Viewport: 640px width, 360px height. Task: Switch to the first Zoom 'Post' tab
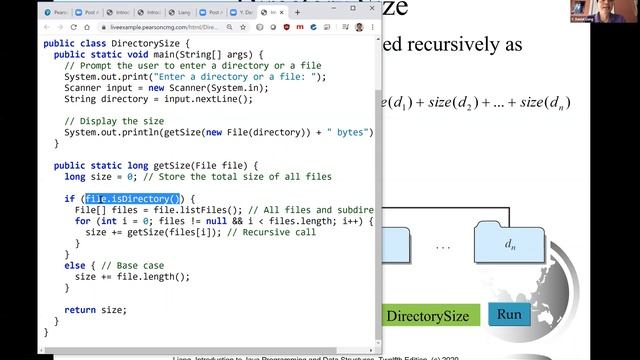[87, 13]
